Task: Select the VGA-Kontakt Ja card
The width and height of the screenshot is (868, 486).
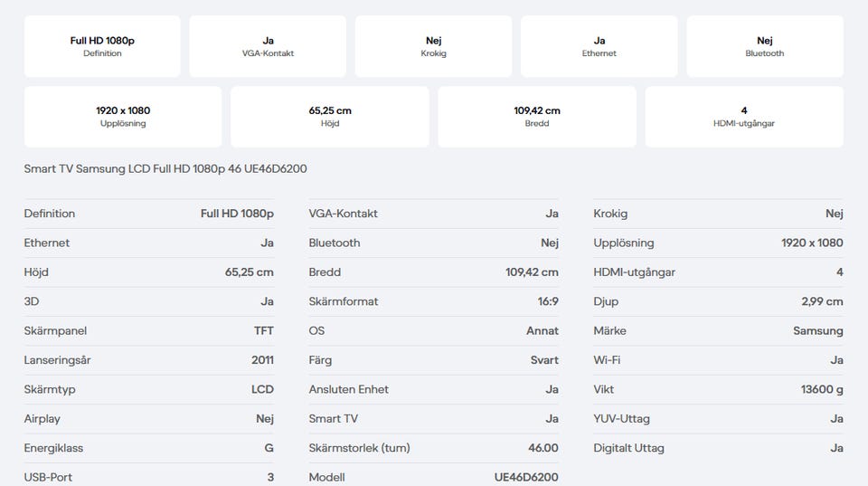Action: (268, 46)
